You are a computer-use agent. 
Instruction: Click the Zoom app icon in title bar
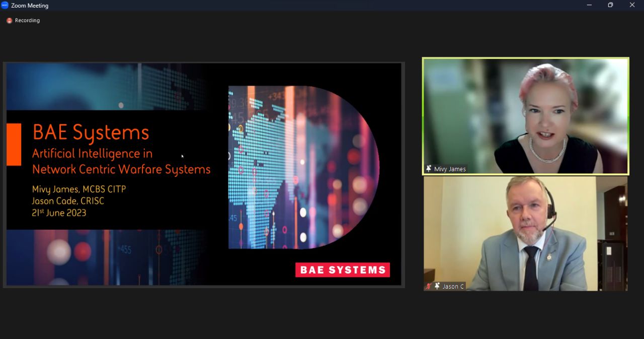coord(5,5)
